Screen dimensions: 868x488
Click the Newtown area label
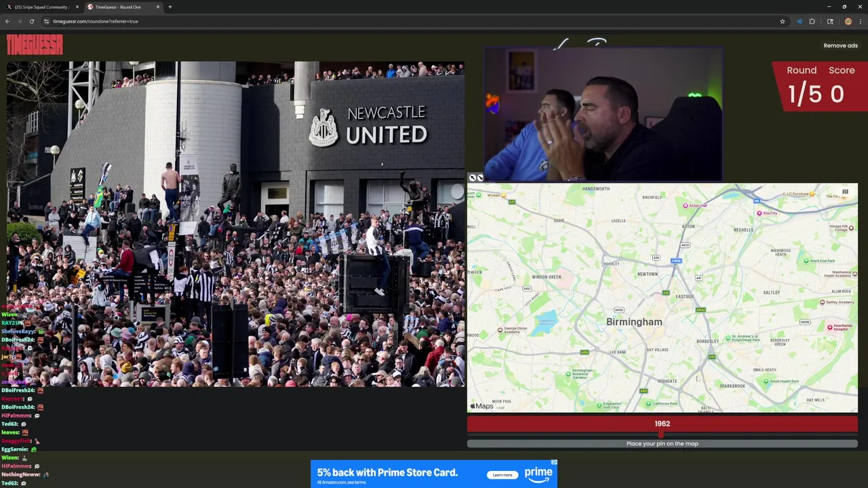pos(648,274)
